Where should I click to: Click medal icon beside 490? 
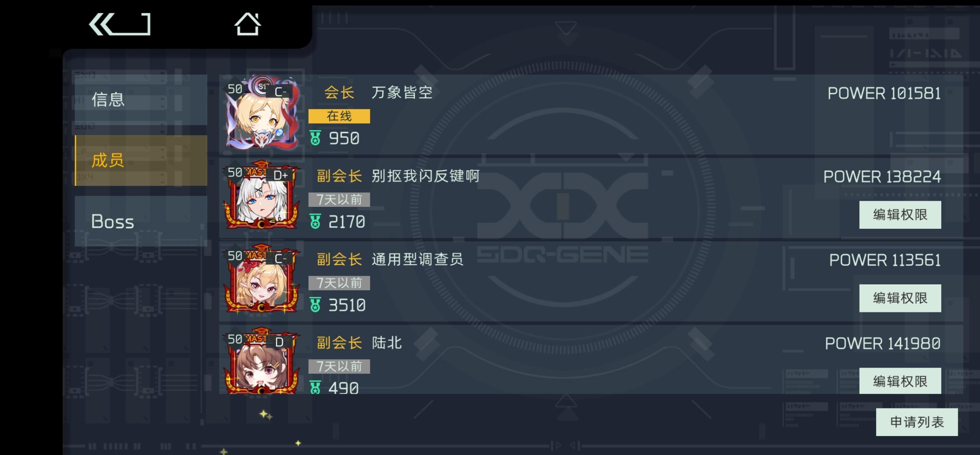[x=315, y=387]
